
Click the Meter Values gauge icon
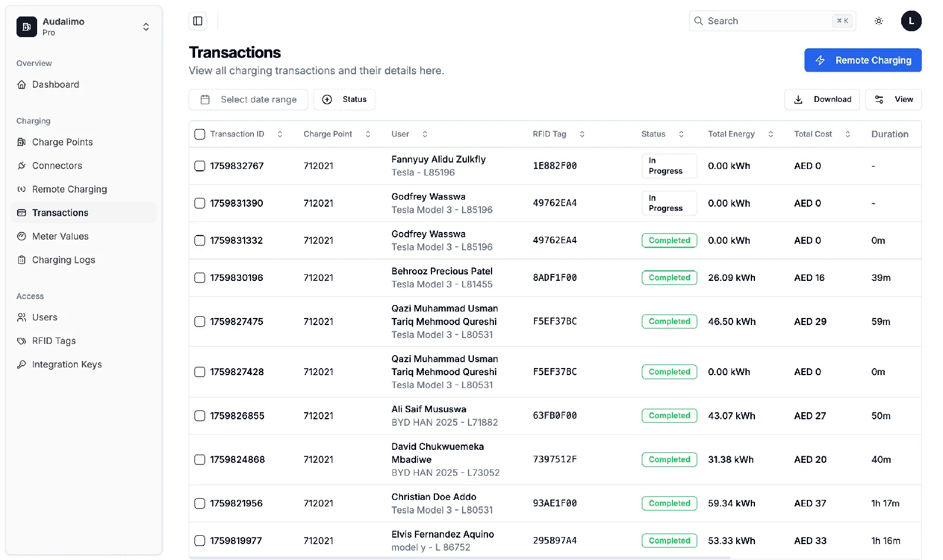click(x=22, y=237)
